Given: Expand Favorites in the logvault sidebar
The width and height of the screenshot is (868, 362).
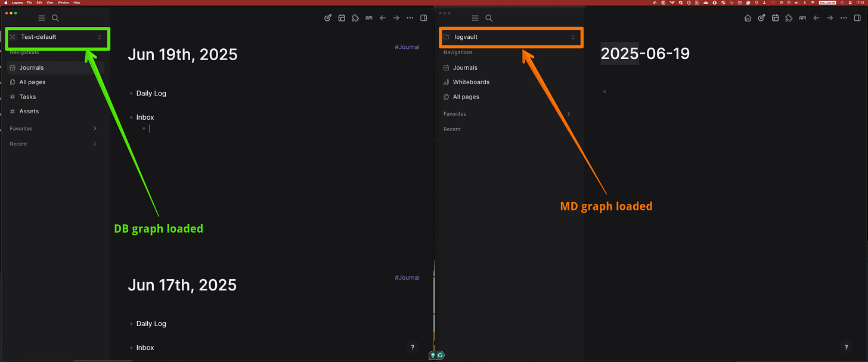Looking at the screenshot, I should point(568,114).
